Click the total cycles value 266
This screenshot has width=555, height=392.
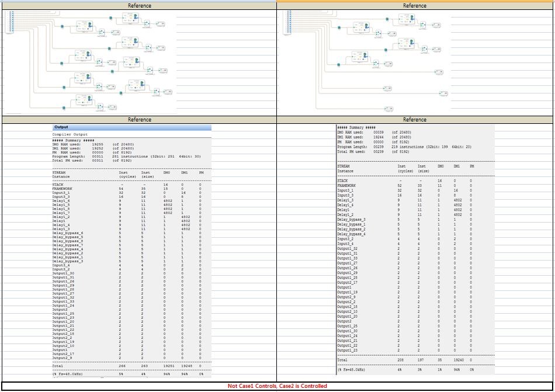pos(122,366)
